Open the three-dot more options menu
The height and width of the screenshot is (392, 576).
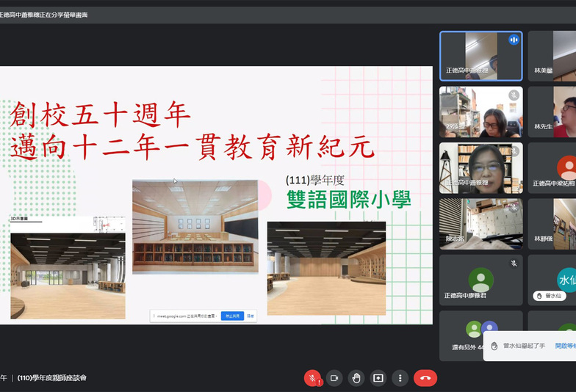pos(400,378)
